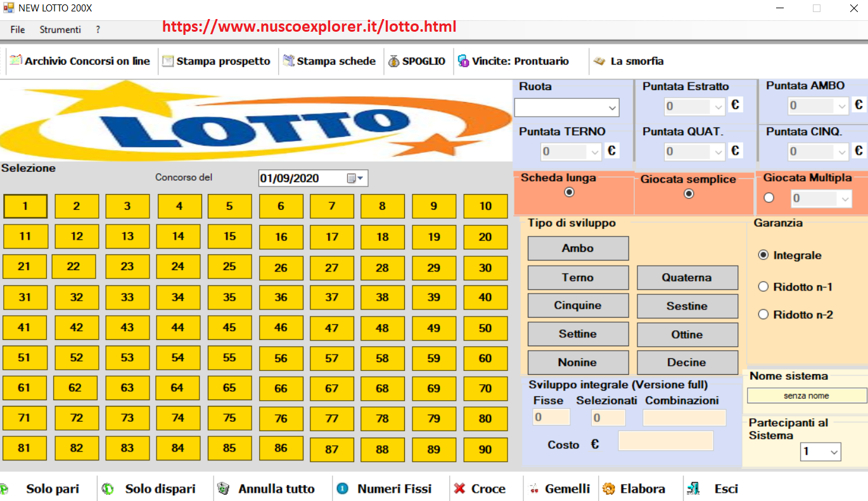Click the Selezionati count field
This screenshot has height=501, width=868.
[x=608, y=417]
